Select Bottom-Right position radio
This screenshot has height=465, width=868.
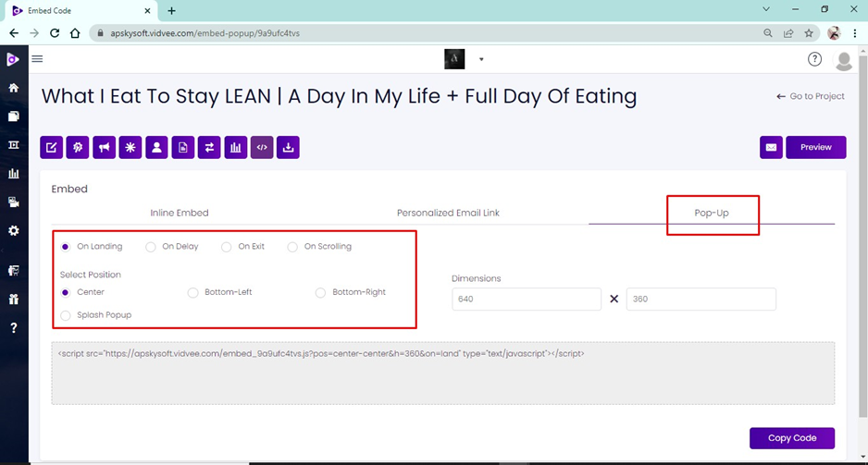[x=320, y=292]
